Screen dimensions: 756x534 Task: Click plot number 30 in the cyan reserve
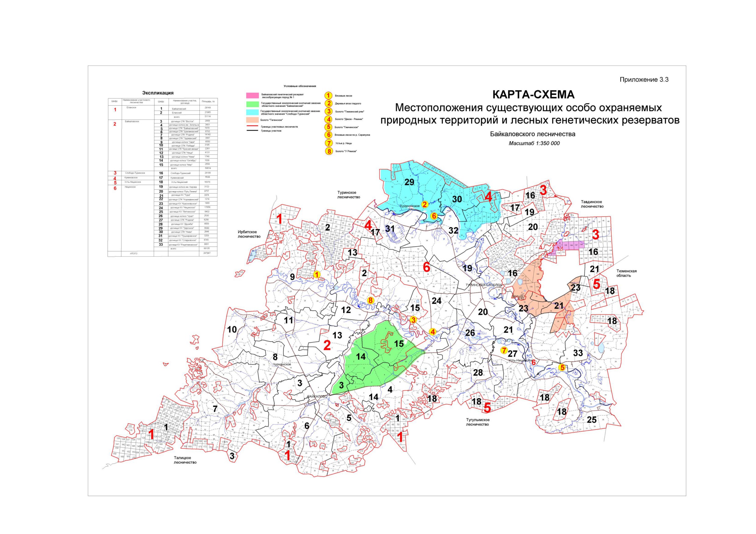coord(457,199)
